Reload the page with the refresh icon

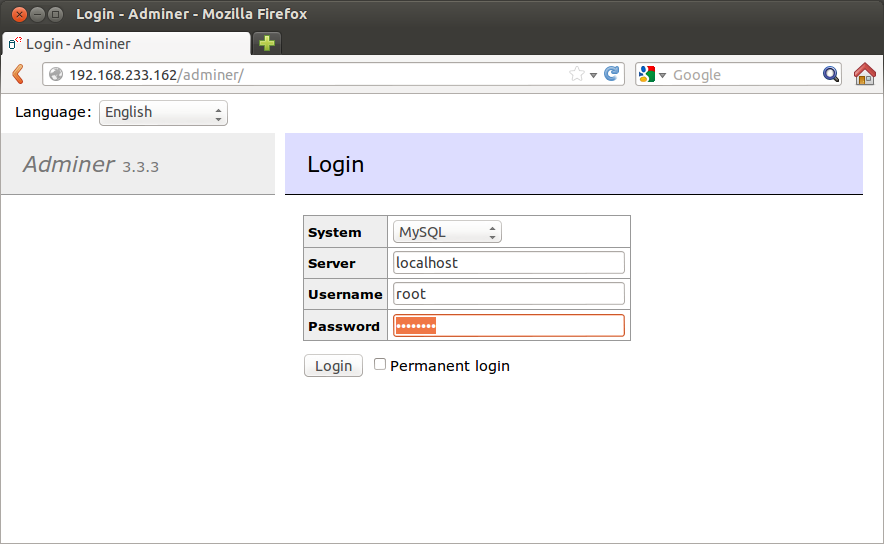coord(612,74)
